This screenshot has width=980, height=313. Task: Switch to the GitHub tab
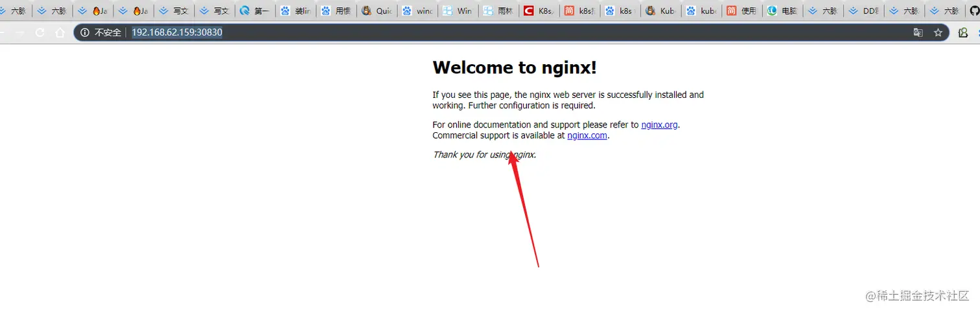(974, 11)
